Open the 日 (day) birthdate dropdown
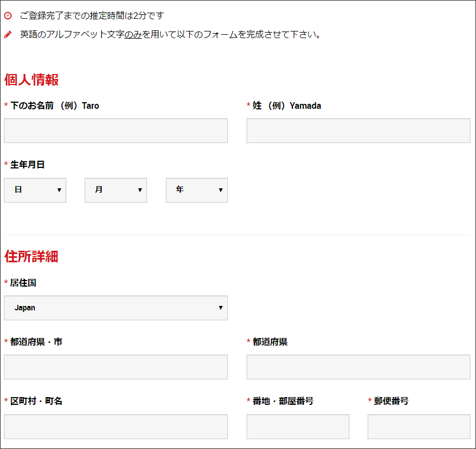 pyautogui.click(x=35, y=190)
